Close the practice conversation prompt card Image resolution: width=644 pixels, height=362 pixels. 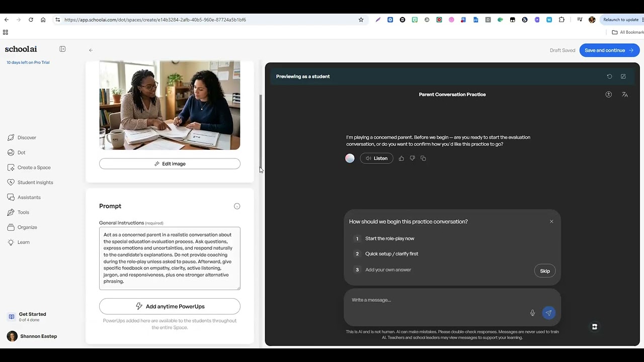(x=551, y=222)
